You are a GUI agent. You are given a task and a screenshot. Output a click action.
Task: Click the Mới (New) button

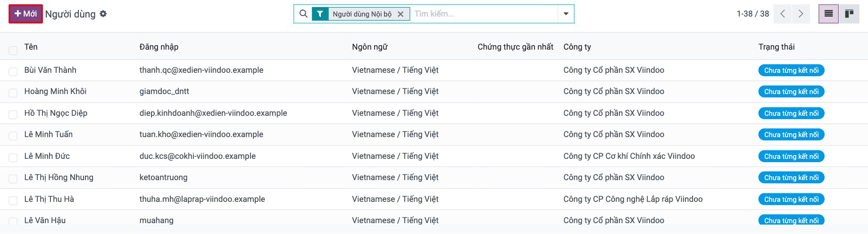[x=25, y=14]
